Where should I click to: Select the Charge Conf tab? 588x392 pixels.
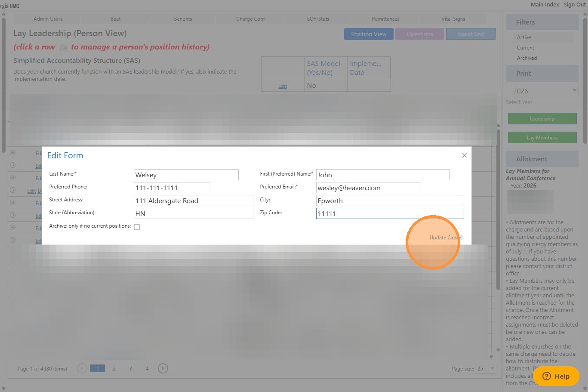tap(250, 19)
